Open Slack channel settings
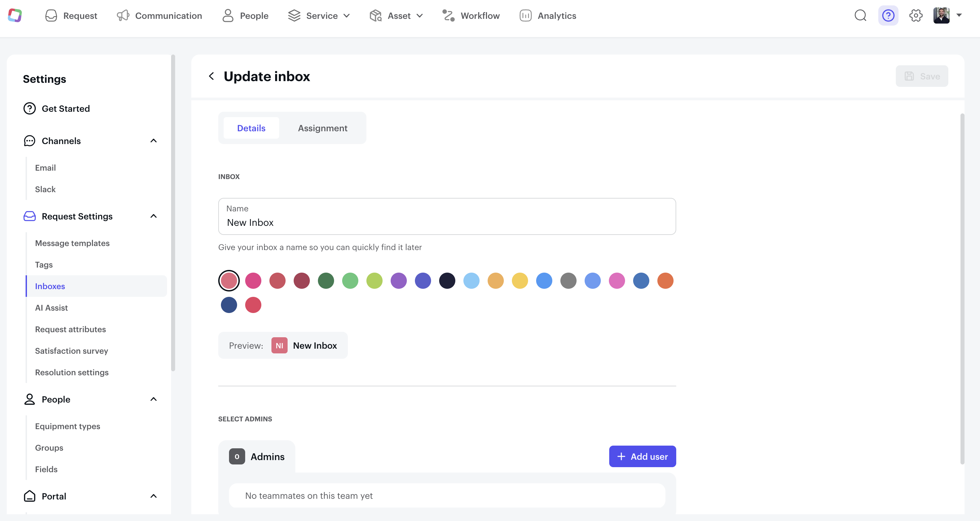Screen dimensions: 980x521 pyautogui.click(x=45, y=189)
